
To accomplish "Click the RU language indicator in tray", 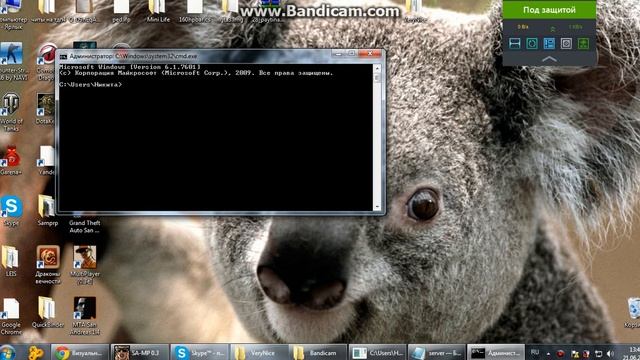I will [535, 353].
